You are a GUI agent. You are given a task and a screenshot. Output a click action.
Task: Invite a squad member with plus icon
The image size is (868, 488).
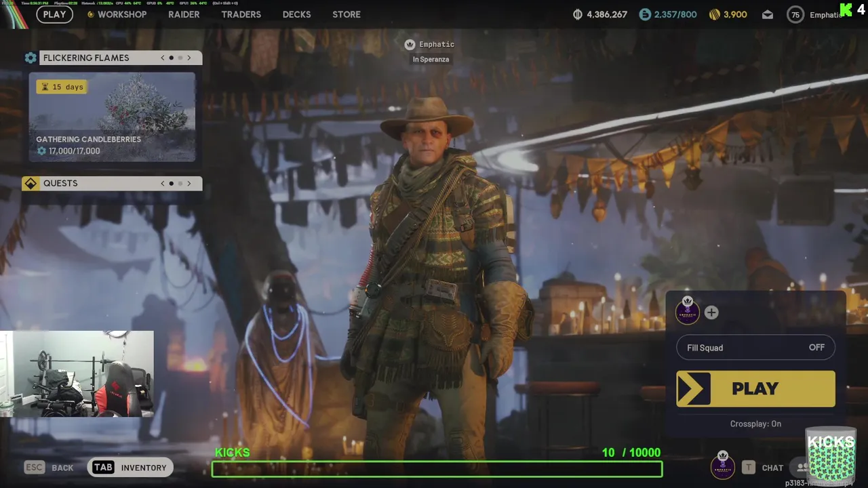[711, 312]
